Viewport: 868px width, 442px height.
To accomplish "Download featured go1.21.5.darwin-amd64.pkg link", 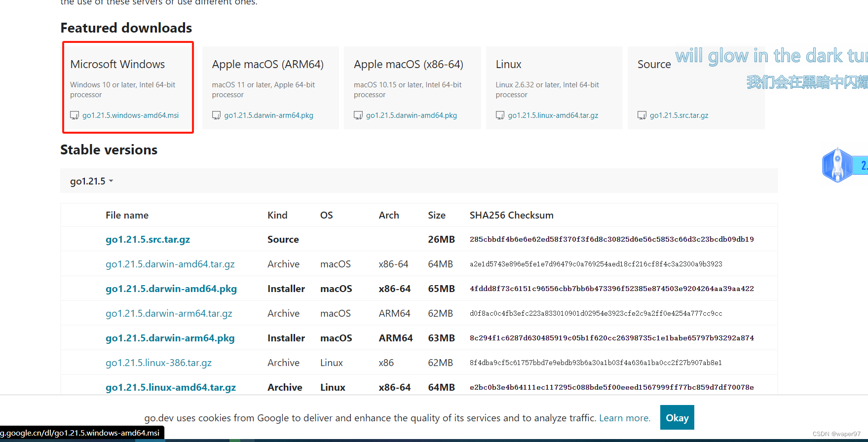I will click(x=412, y=115).
